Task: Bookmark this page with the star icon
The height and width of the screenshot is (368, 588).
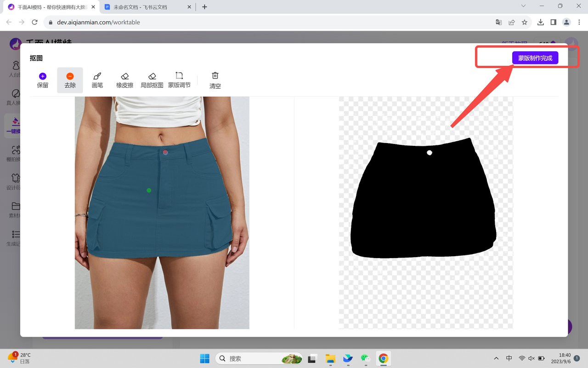Action: click(x=525, y=22)
